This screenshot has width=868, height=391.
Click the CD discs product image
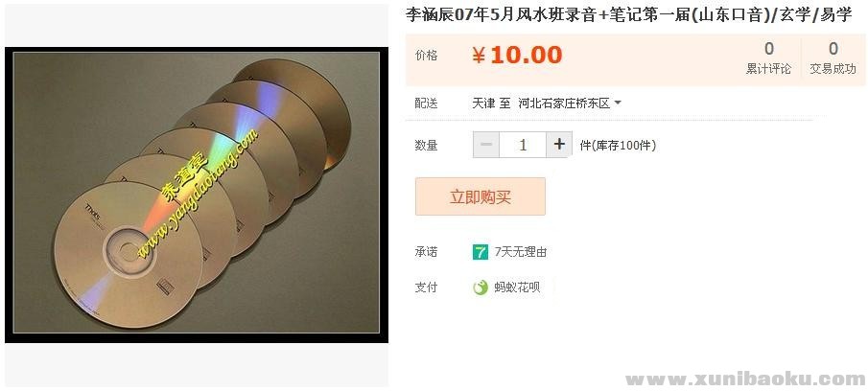[197, 195]
